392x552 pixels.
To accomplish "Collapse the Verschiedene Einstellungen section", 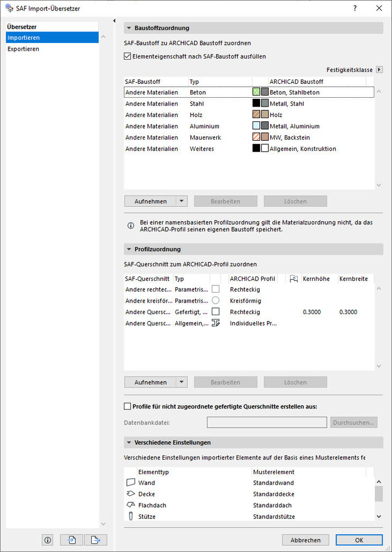I will (x=128, y=443).
